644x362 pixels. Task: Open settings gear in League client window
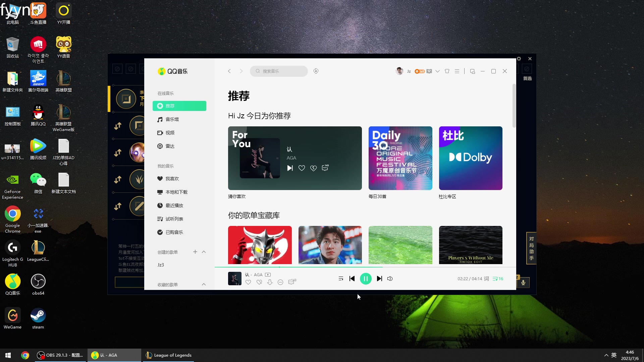pyautogui.click(x=519, y=59)
